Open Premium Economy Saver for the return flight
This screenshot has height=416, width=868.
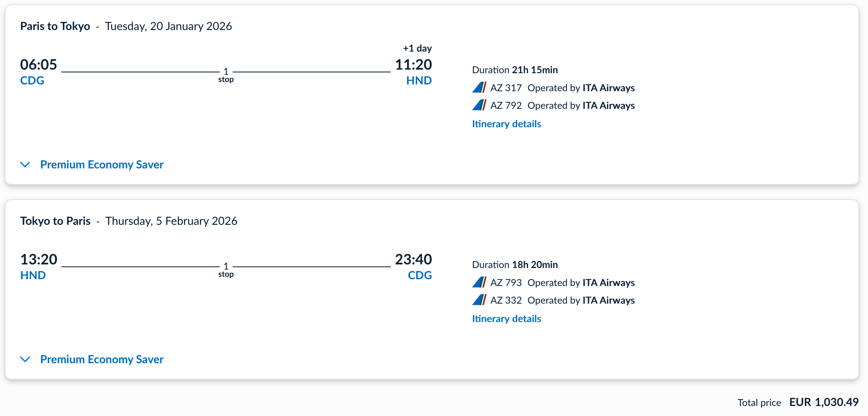point(102,359)
